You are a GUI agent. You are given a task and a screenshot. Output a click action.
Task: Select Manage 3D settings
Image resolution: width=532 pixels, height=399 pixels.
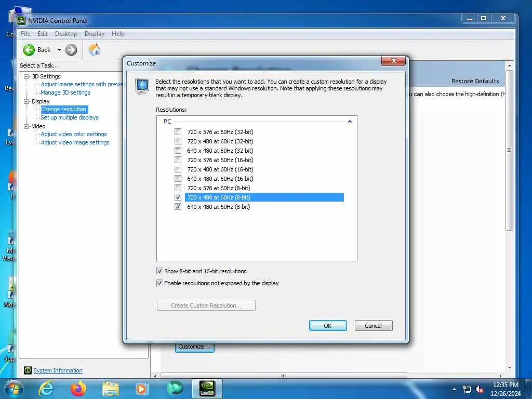tap(65, 92)
